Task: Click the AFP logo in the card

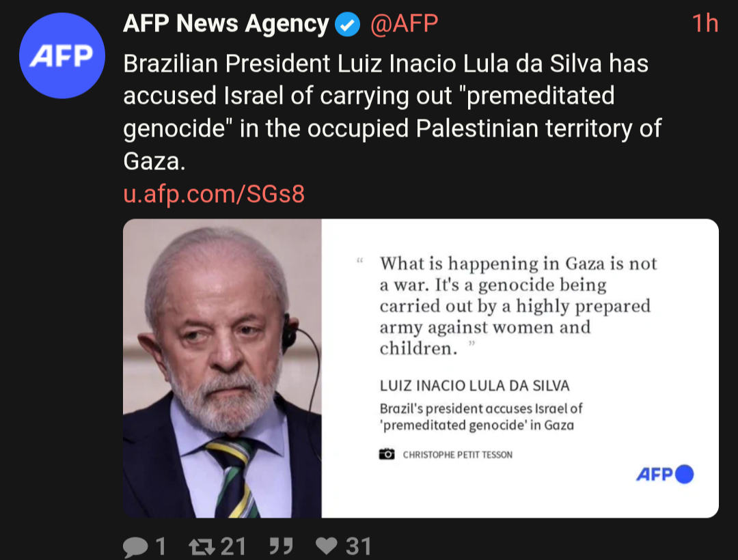Action: [x=665, y=474]
